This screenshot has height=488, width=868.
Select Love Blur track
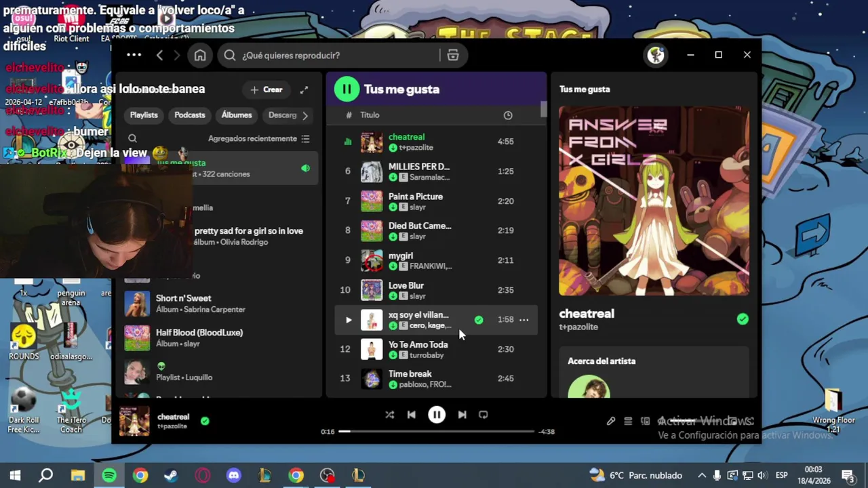pos(436,290)
